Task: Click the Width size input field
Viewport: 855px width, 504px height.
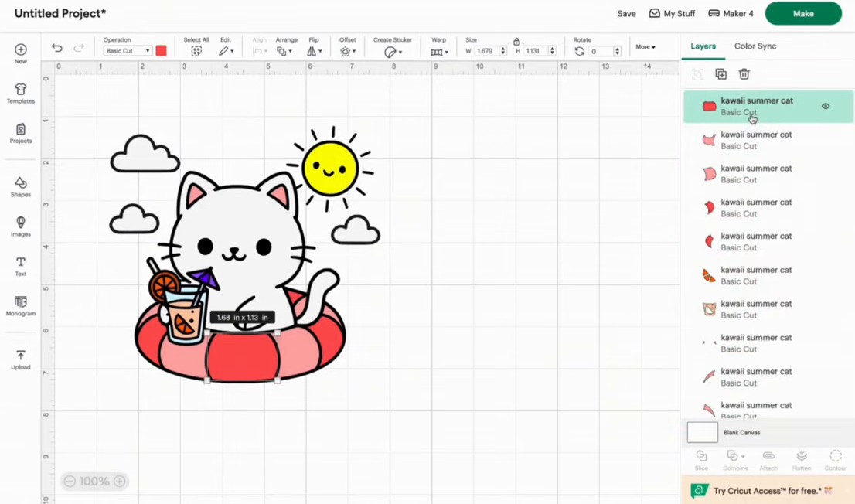Action: pos(485,51)
